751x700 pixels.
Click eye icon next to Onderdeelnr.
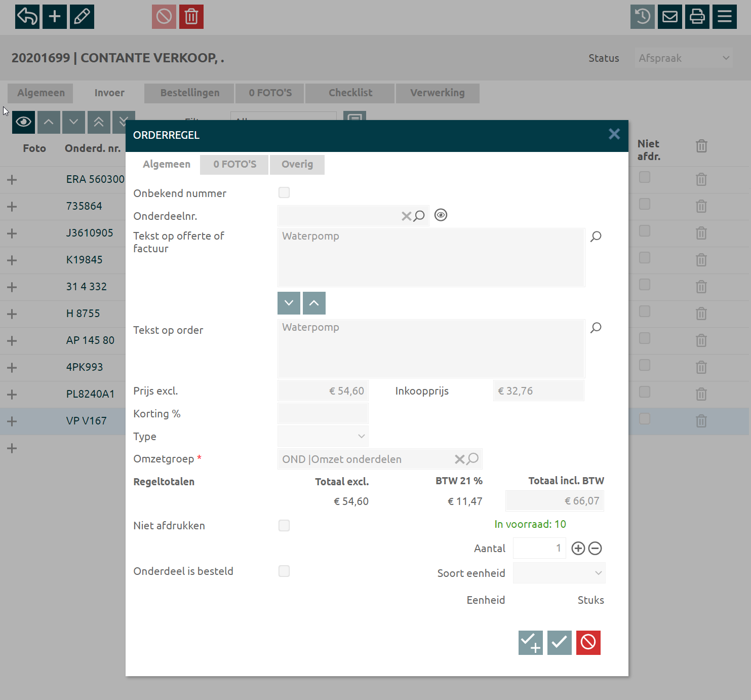[441, 215]
